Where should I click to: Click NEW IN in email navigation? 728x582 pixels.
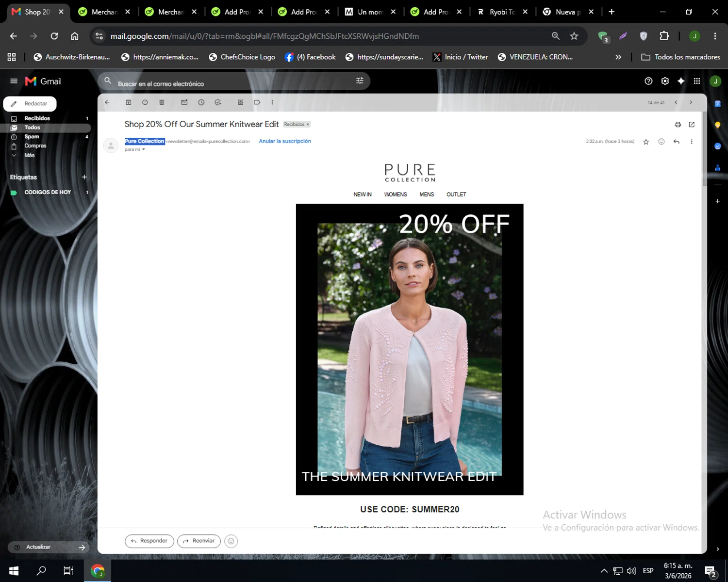363,194
